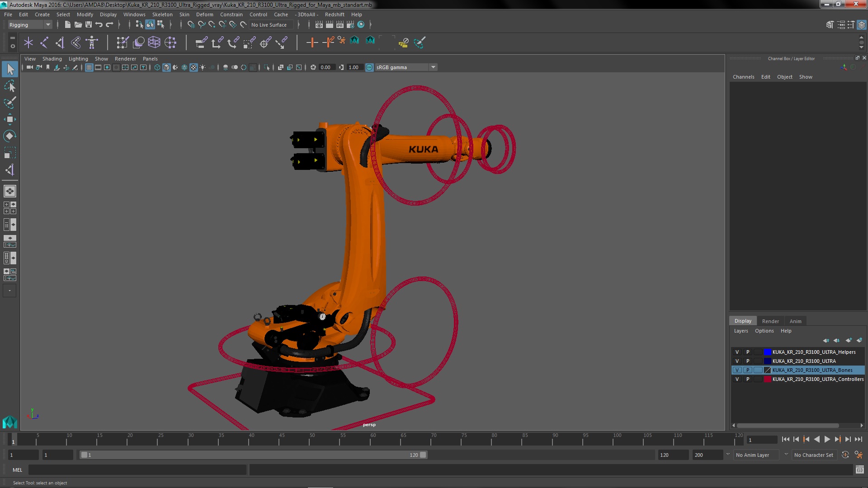The width and height of the screenshot is (868, 488).
Task: Open the Render Settings icon
Action: tap(350, 25)
